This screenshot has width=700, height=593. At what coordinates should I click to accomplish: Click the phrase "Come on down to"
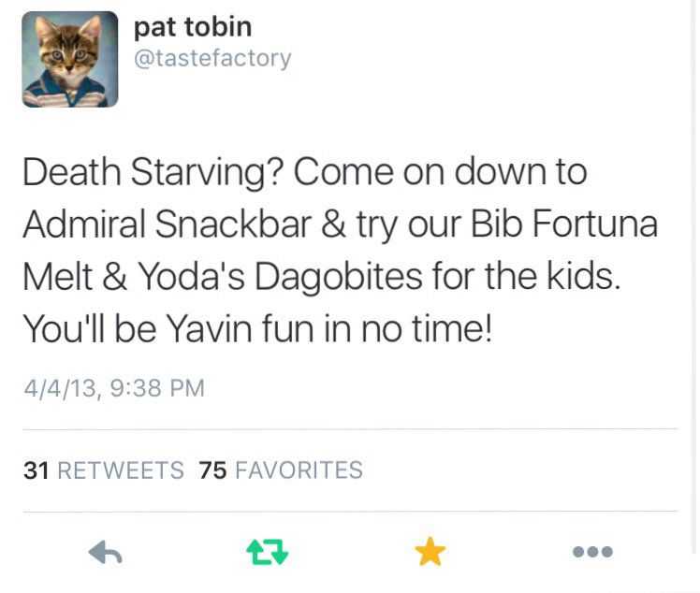click(441, 172)
